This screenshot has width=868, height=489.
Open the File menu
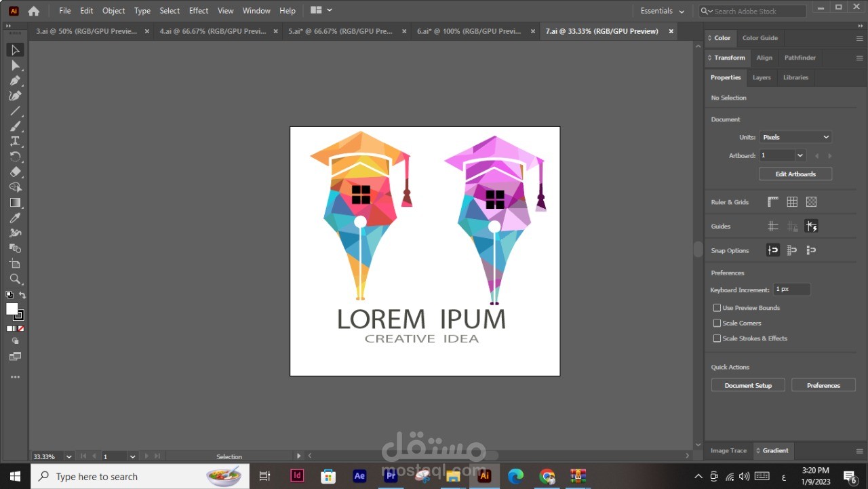pyautogui.click(x=65, y=11)
